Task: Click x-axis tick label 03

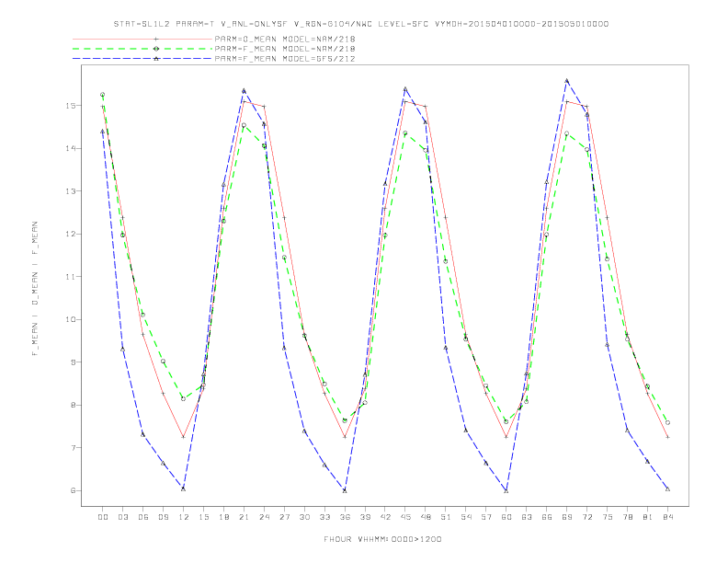Action: pyautogui.click(x=122, y=517)
